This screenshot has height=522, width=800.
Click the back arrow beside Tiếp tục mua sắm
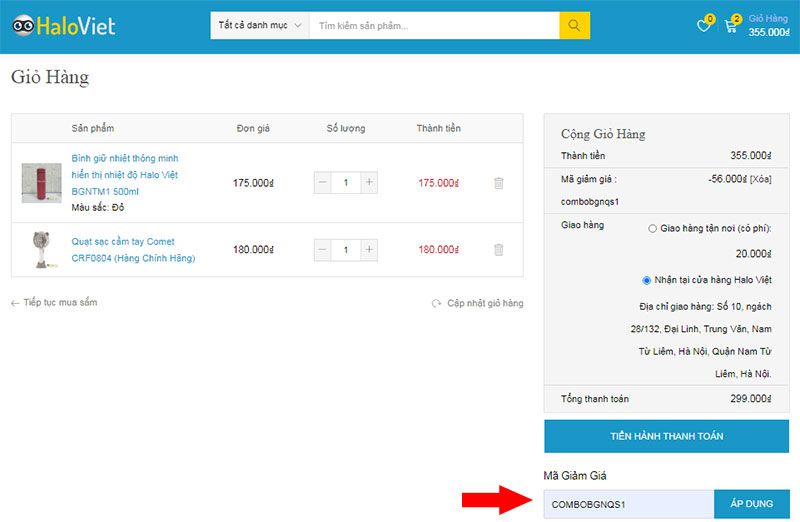click(x=15, y=303)
